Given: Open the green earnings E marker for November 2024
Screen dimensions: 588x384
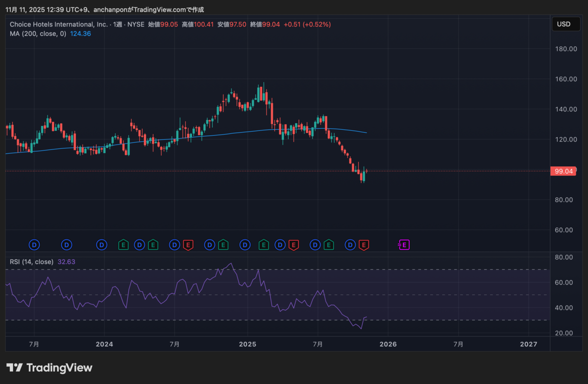Looking at the screenshot, I should tap(223, 244).
